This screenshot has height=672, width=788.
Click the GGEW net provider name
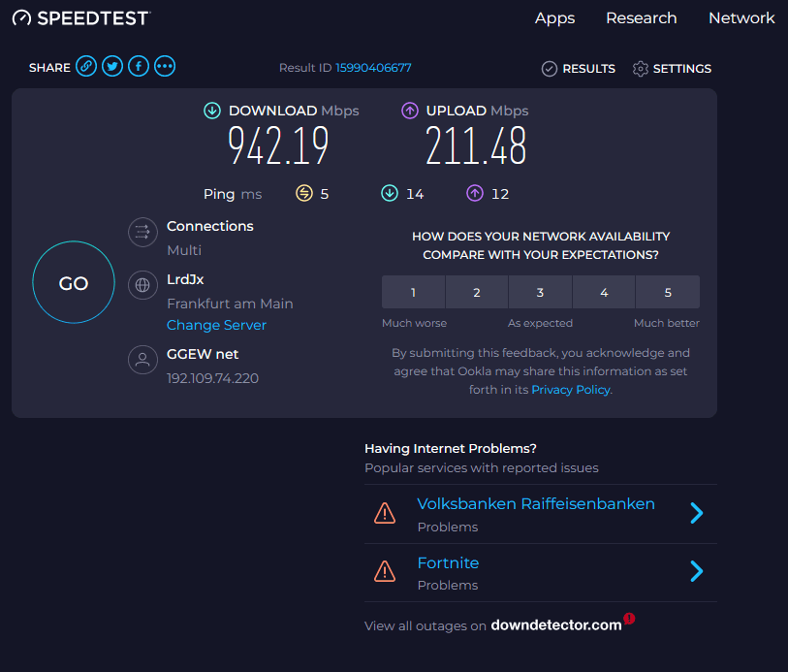(x=203, y=354)
